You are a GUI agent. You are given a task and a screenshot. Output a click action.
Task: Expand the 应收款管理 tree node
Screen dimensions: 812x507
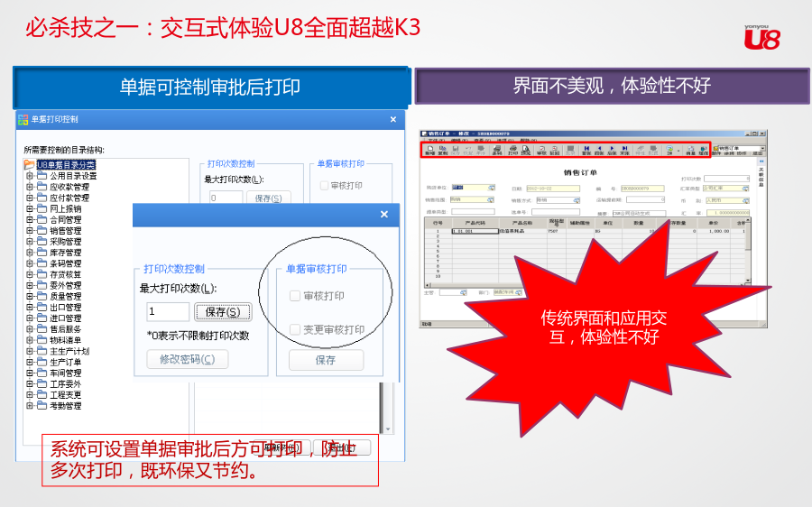[30, 187]
